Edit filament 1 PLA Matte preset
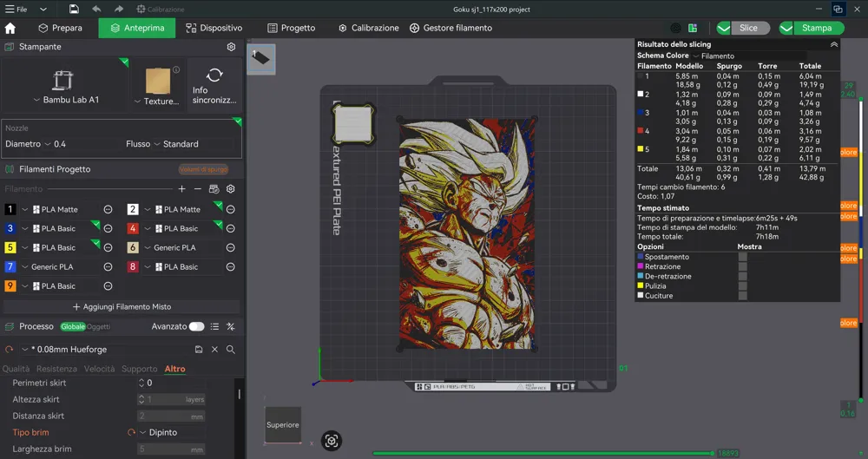 [108, 209]
